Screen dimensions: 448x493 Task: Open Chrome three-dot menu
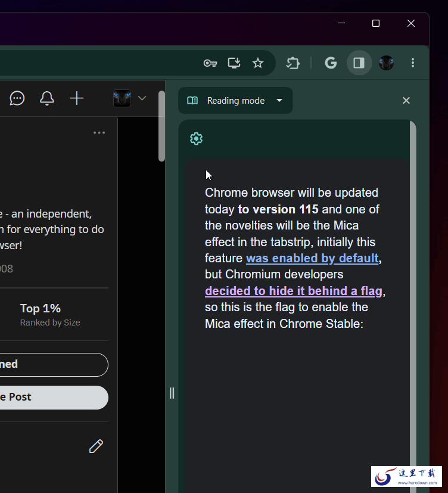[x=413, y=63]
